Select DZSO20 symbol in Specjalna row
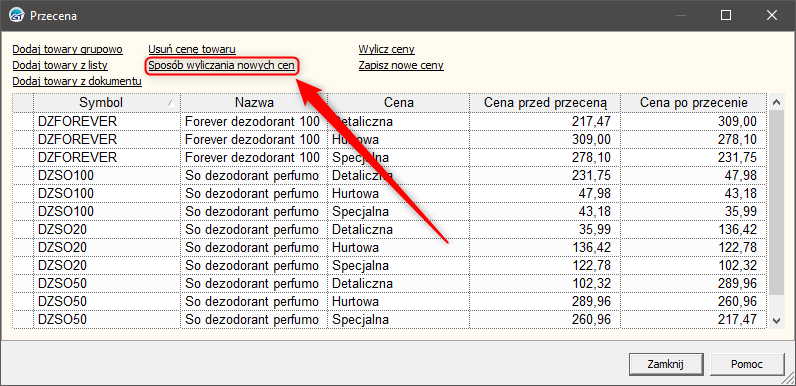This screenshot has width=796, height=386. coord(62,266)
